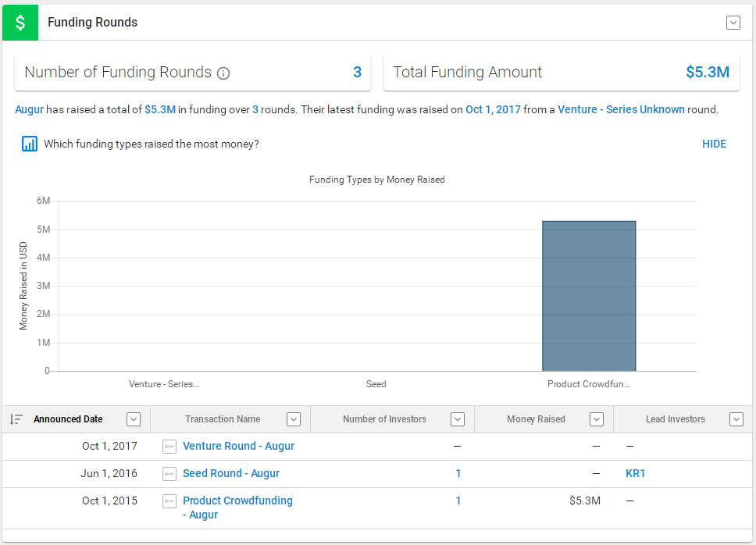This screenshot has width=756, height=545.
Task: Click the KR1 lead investor link
Action: tap(635, 474)
